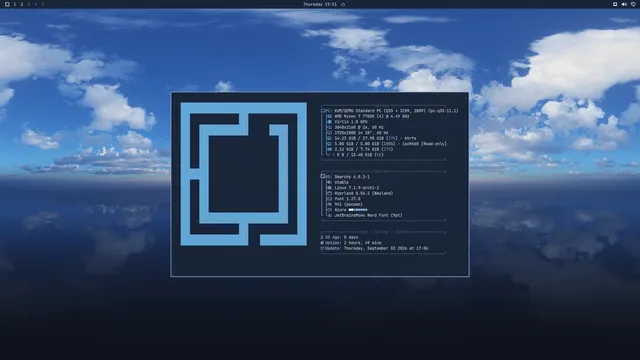Select the iso9660 [Read-only] disk text
640x360 pixels.
click(x=391, y=144)
